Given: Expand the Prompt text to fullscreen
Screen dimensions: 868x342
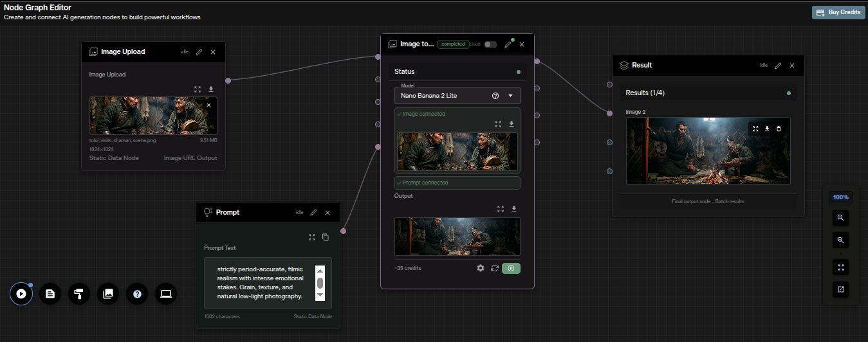Looking at the screenshot, I should [x=312, y=237].
